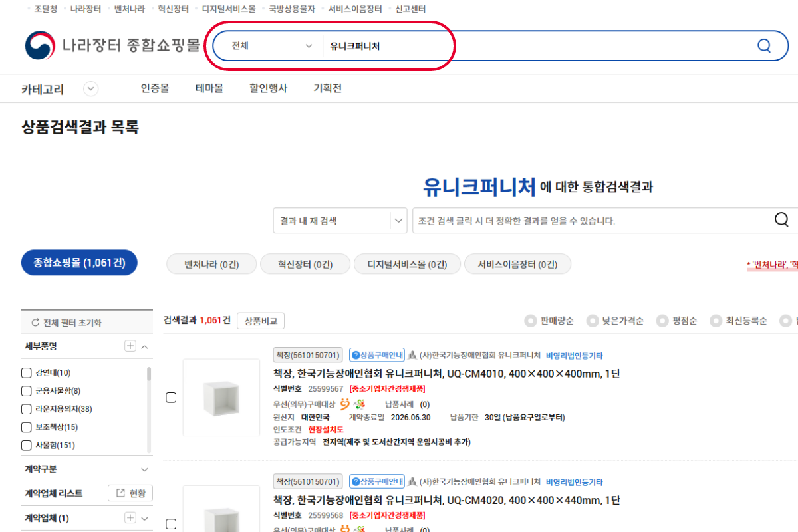
Task: Click the reset icon for 전체 필터 초기화
Action: tap(35, 323)
